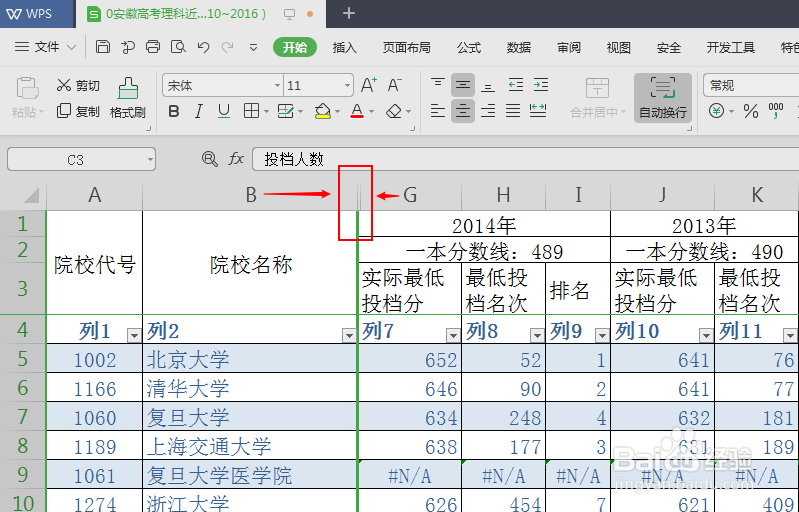799x512 pixels.
Task: Open filter dropdown for 列7
Action: [453, 335]
